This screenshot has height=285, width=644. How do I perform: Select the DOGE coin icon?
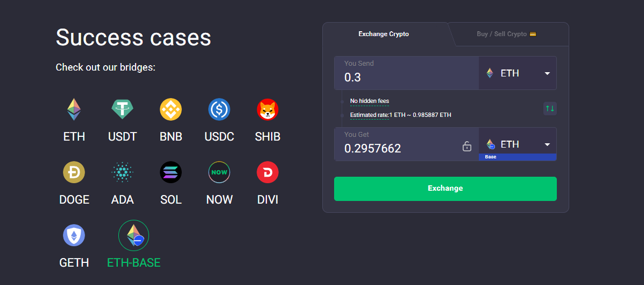(x=74, y=172)
